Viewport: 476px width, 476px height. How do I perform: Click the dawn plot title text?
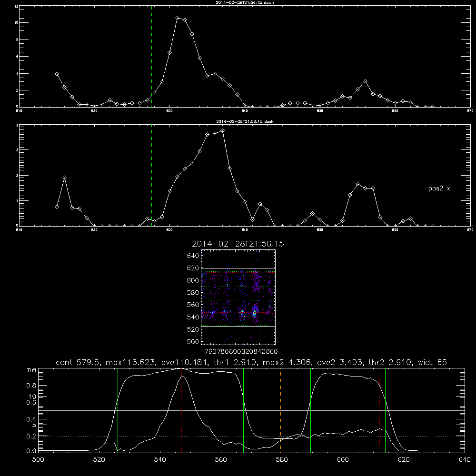[x=245, y=2]
